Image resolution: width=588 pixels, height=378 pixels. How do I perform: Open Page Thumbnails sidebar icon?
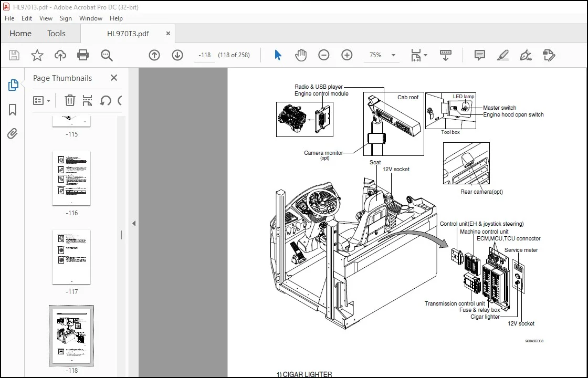[x=13, y=85]
